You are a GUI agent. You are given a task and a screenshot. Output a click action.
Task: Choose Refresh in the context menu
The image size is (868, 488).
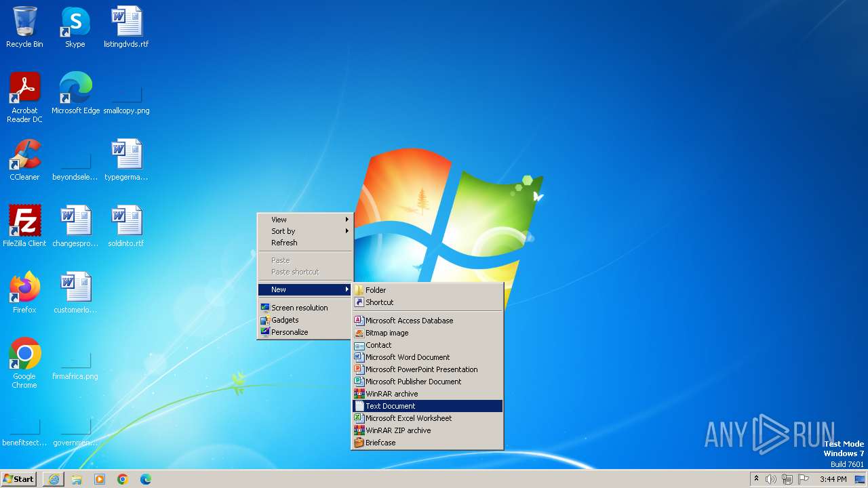[x=305, y=243]
